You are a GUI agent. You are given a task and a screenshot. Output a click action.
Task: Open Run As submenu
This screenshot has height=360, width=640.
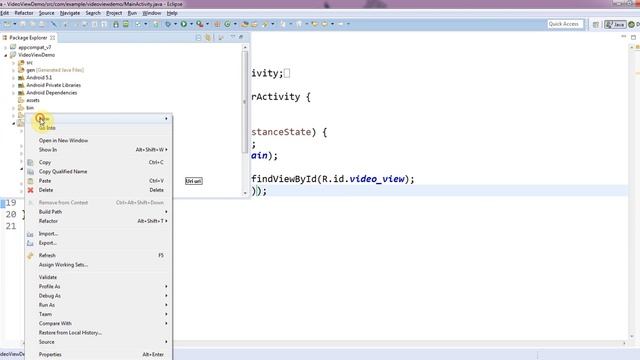coord(98,305)
